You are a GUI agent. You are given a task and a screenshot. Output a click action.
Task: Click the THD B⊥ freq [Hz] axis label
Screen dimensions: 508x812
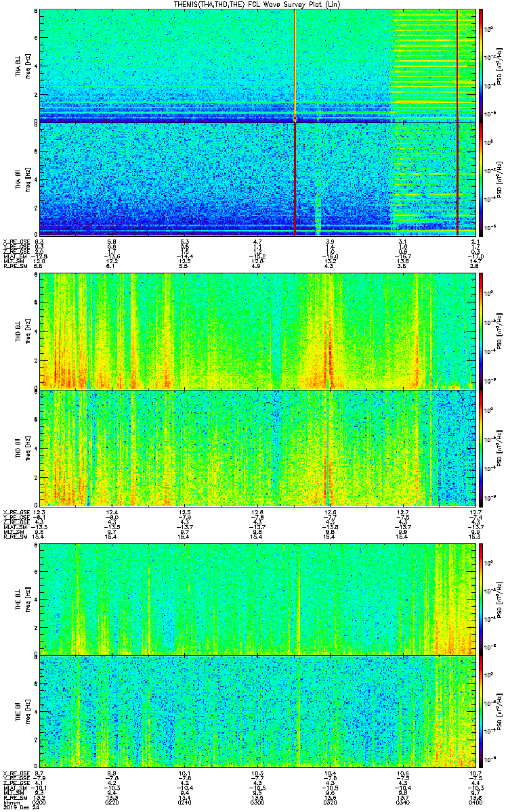(22, 331)
